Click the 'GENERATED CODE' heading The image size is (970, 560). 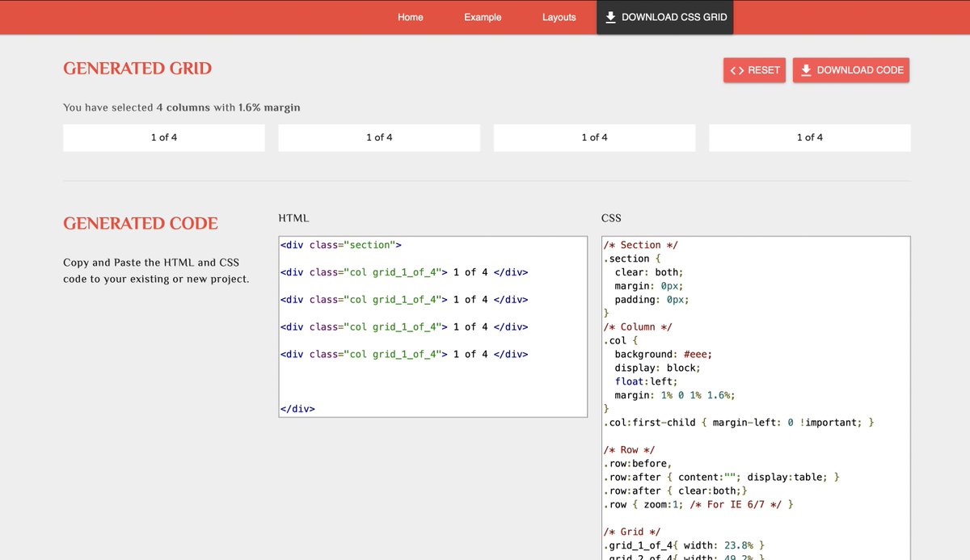click(x=141, y=224)
